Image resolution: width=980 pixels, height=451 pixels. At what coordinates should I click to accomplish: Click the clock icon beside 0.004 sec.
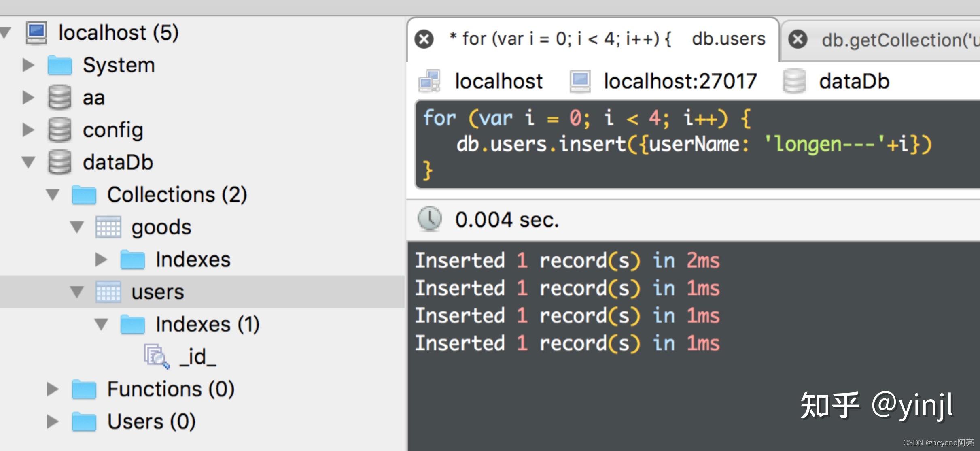pyautogui.click(x=429, y=219)
